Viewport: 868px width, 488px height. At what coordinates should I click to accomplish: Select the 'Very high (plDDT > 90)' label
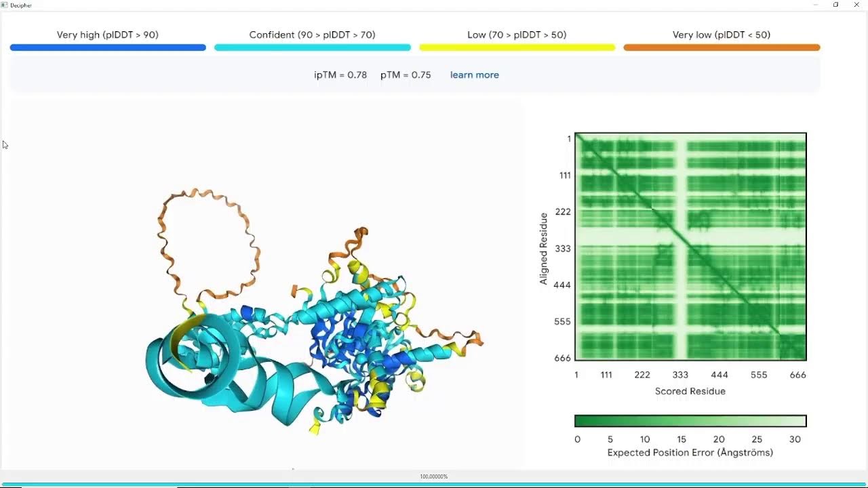(x=108, y=35)
